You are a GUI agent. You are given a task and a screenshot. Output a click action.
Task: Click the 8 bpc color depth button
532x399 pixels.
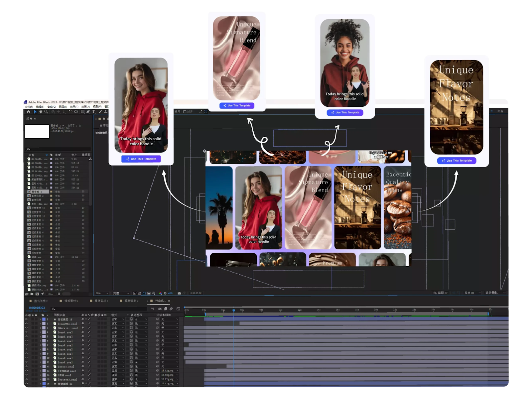coord(51,294)
